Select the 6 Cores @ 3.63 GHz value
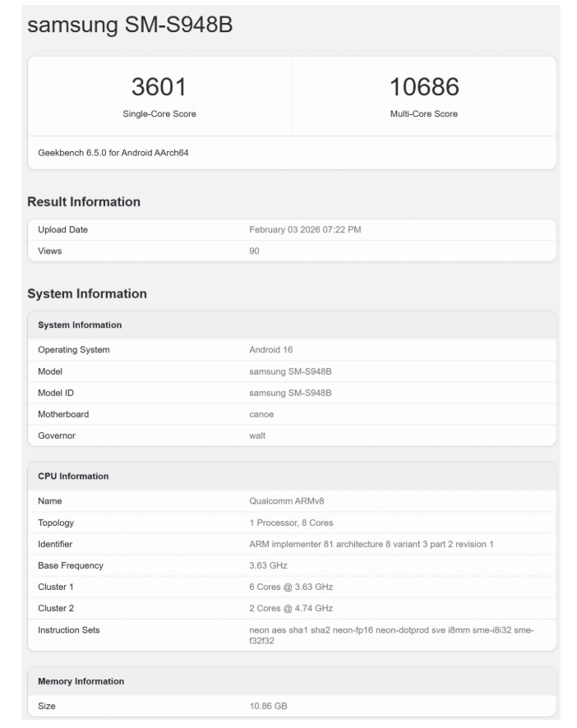Viewport: 577px width, 728px height. pyautogui.click(x=291, y=587)
